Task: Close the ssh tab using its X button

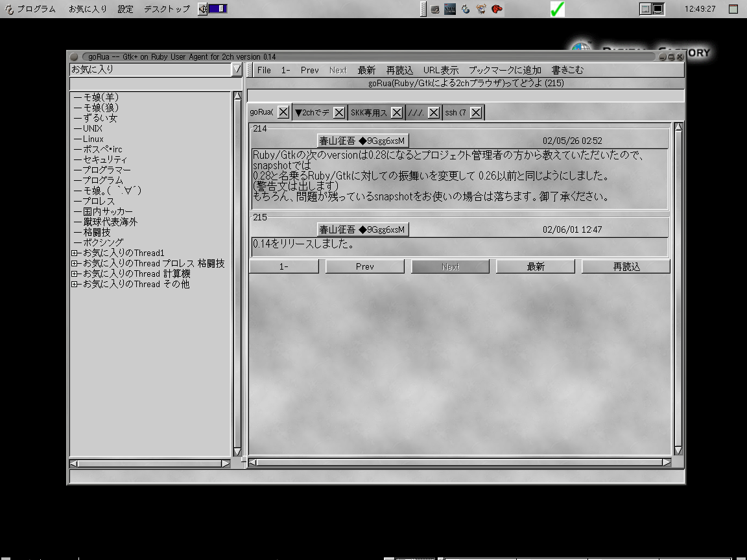Action: pyautogui.click(x=476, y=113)
